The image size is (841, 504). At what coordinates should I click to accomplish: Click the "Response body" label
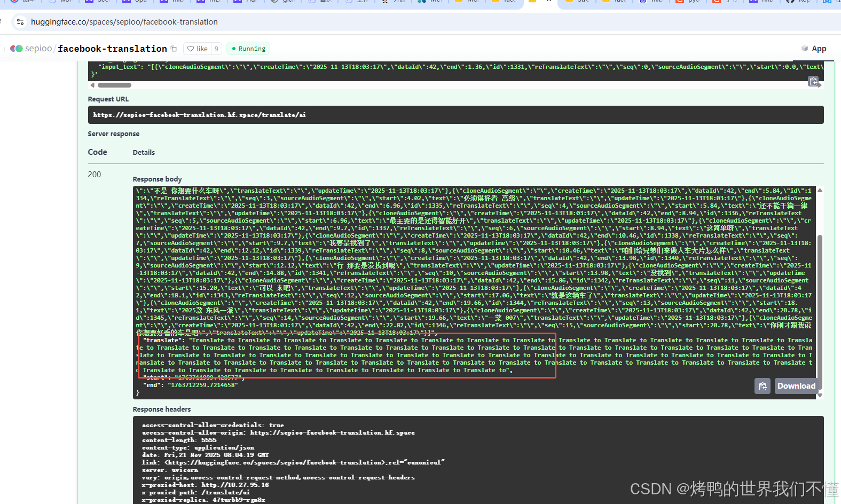(158, 179)
